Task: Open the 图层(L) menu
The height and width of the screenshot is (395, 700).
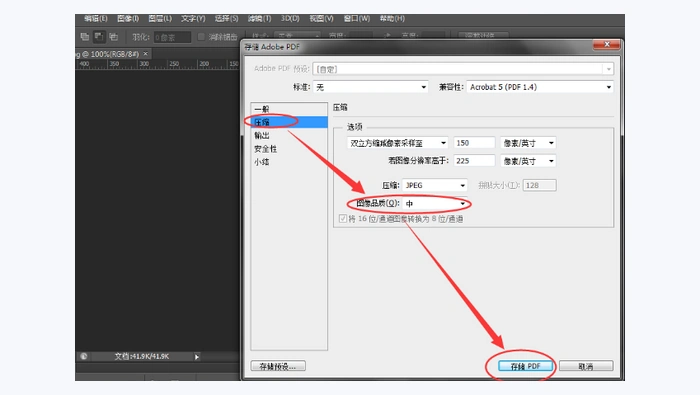Action: [160, 18]
